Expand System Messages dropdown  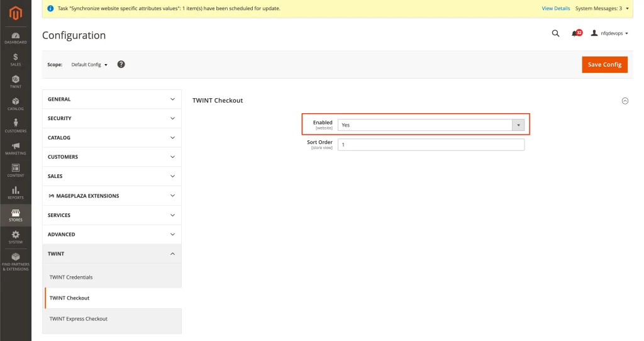pyautogui.click(x=602, y=8)
